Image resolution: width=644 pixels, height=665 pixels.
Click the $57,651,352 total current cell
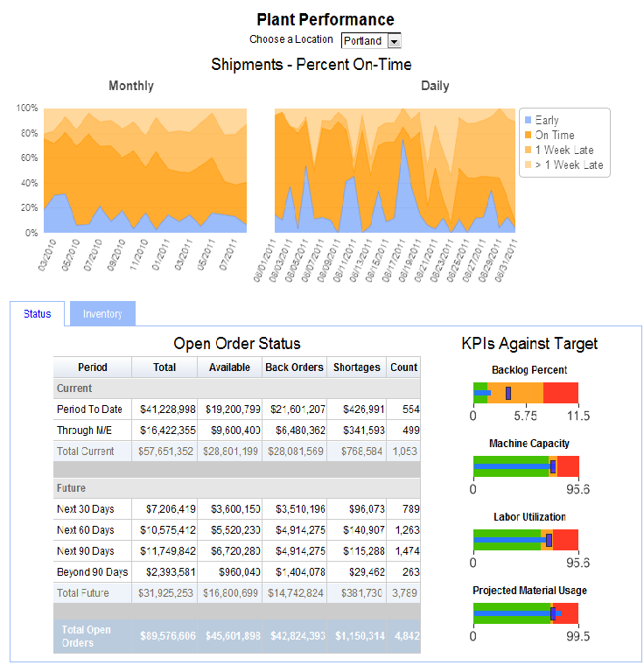[164, 451]
